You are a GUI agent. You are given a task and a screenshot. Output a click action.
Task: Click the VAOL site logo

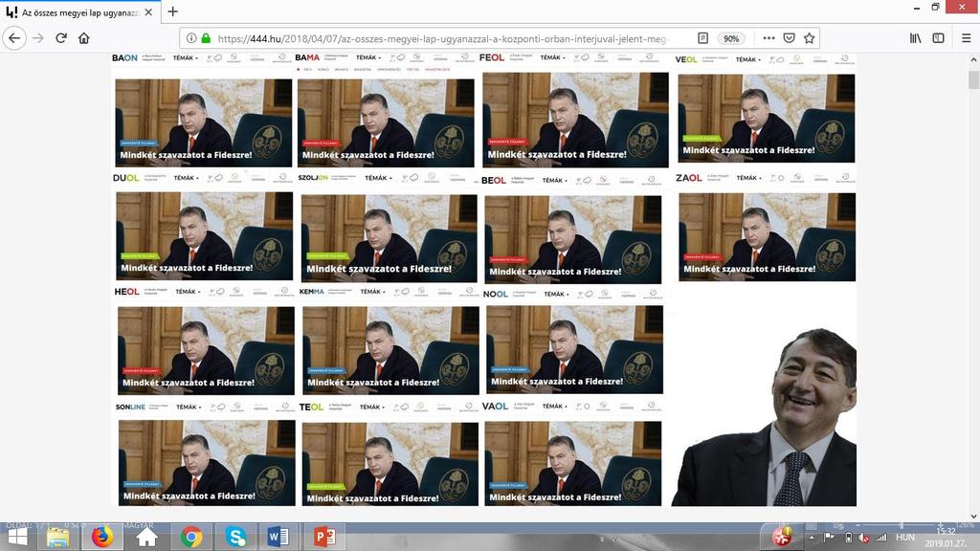click(x=495, y=406)
